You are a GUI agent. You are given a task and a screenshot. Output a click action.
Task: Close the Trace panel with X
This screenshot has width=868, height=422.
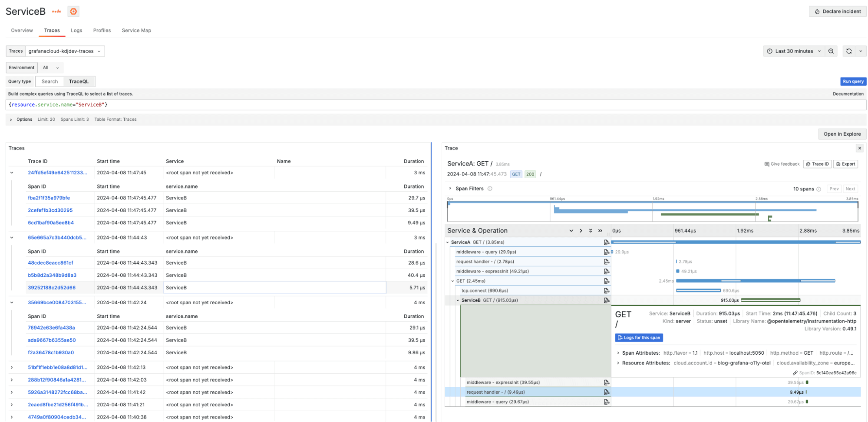point(859,148)
